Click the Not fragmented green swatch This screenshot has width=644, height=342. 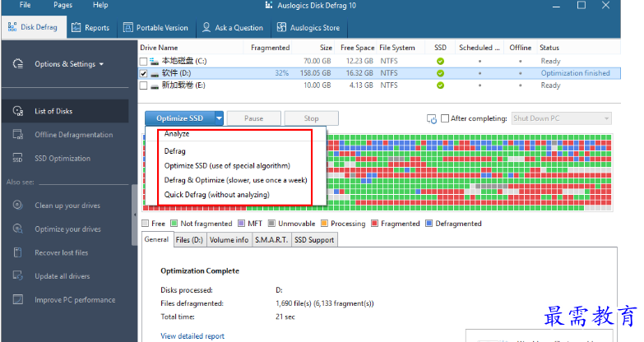174,224
